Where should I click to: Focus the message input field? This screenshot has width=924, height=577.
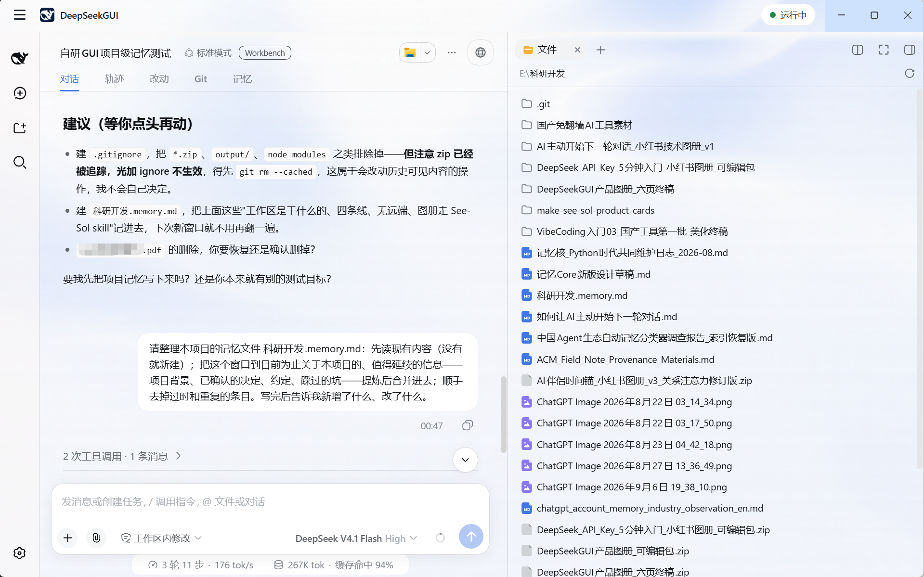click(x=270, y=502)
